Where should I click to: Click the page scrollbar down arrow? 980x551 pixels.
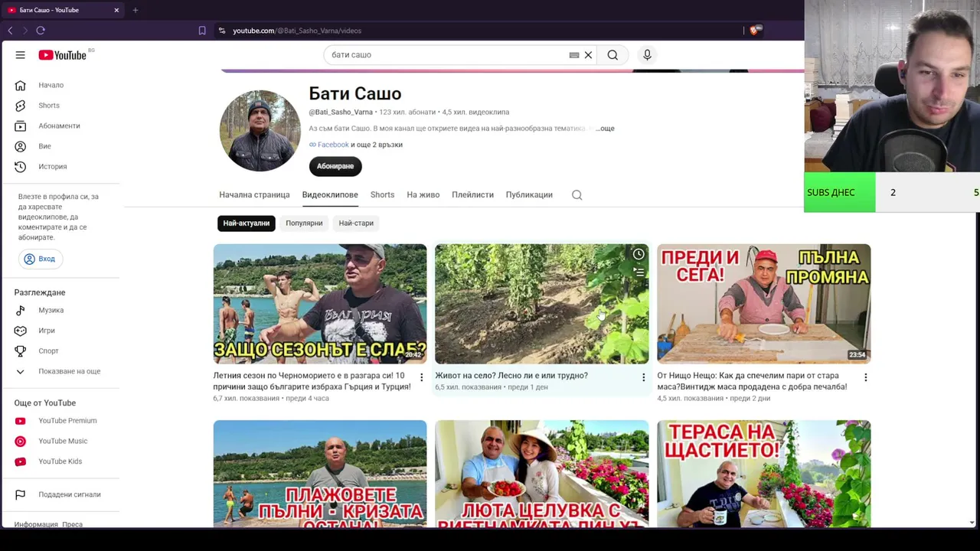[x=972, y=523]
